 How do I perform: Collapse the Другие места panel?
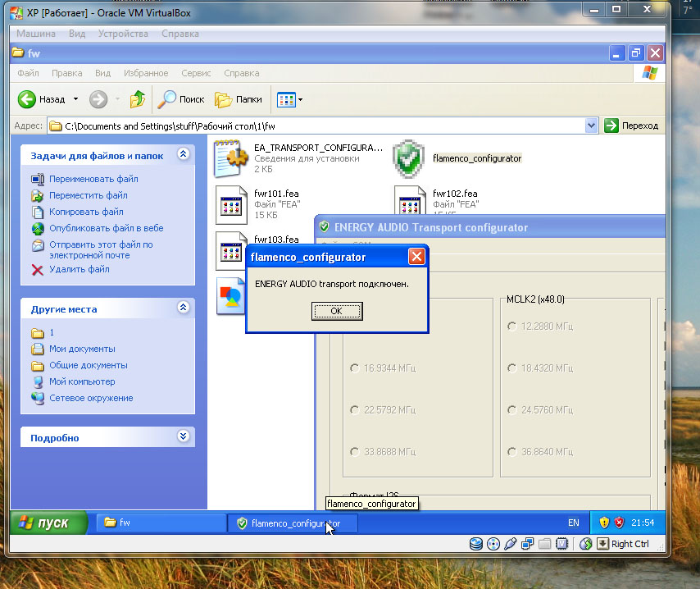183,308
